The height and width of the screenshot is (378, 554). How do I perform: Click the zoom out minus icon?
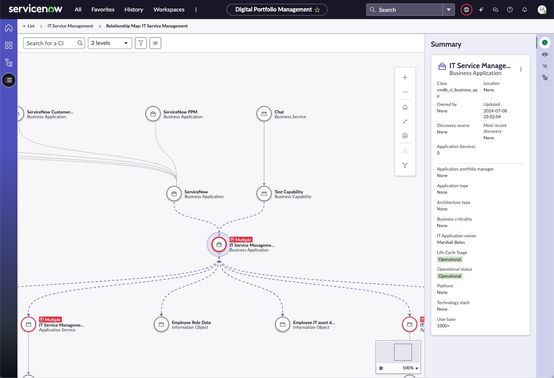(x=405, y=92)
